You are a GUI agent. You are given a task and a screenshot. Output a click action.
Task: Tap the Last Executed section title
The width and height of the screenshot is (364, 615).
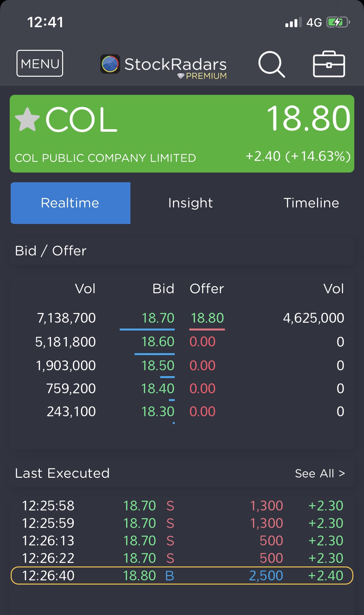[x=62, y=473]
